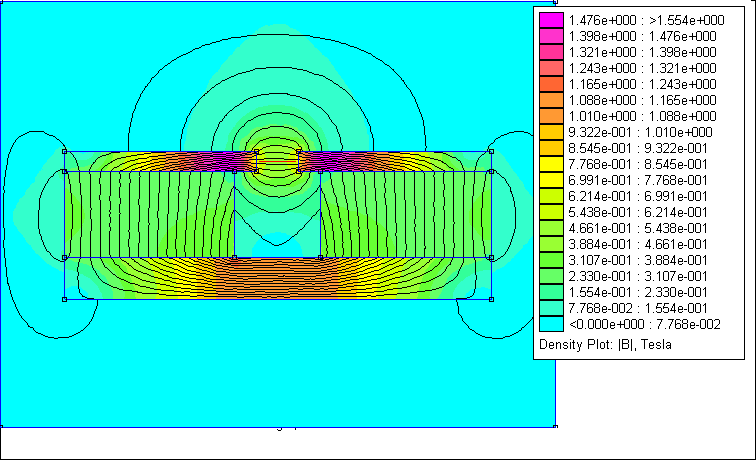Click the swatch beside 1.243e+000 : 1.321e+000
This screenshot has width=756, height=460.
click(551, 68)
